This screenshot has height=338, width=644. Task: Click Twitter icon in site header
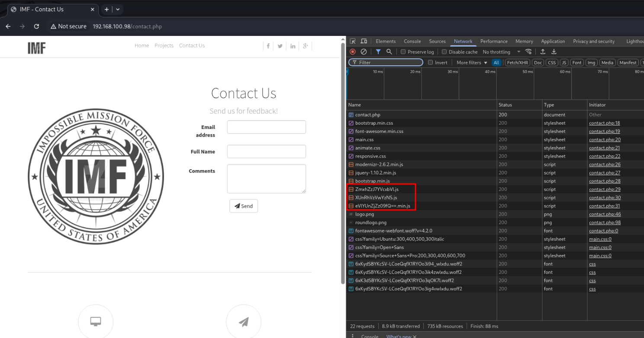click(280, 46)
